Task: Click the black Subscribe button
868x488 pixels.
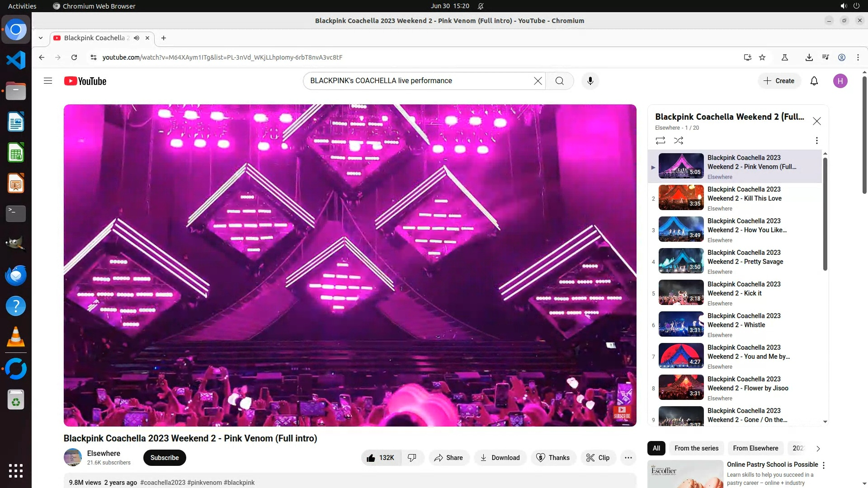Action: pyautogui.click(x=165, y=458)
